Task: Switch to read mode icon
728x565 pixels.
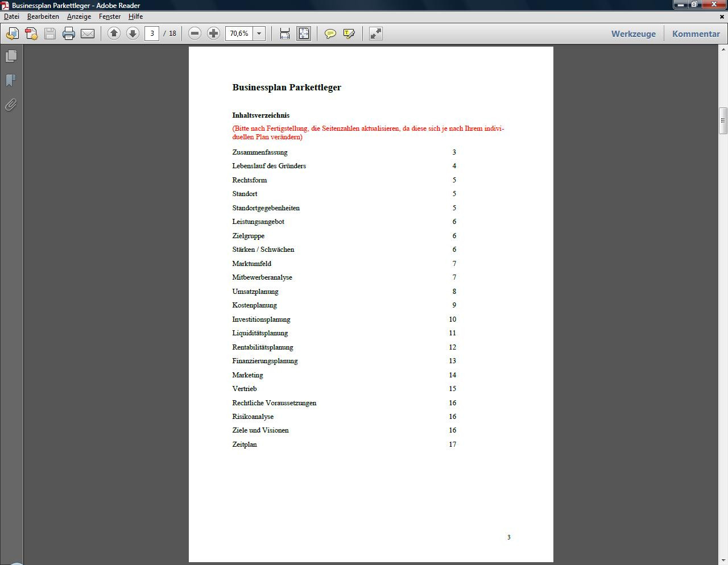Action: point(376,34)
